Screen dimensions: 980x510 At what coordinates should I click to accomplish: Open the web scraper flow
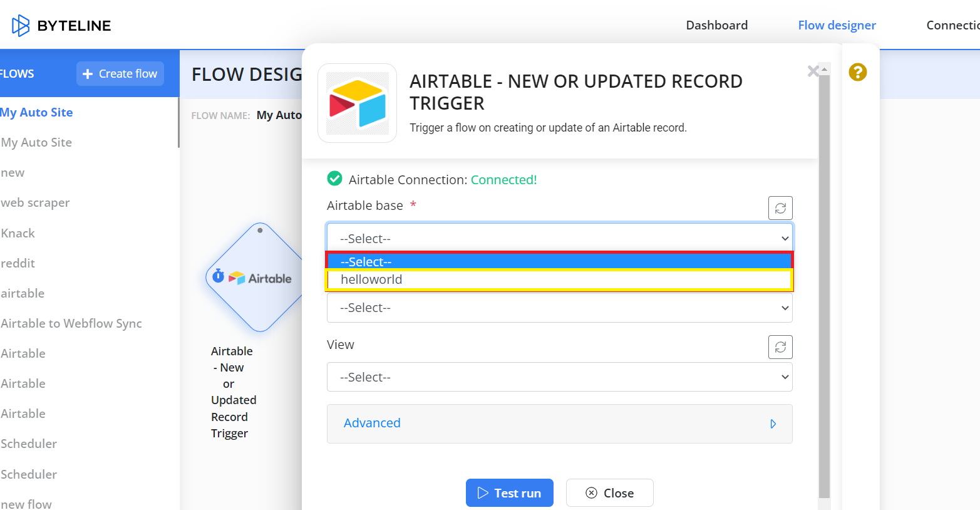pos(35,203)
